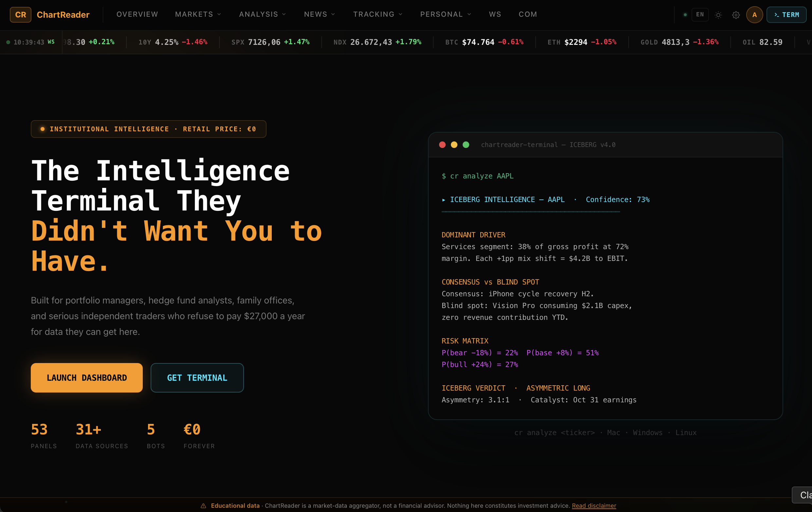The width and height of the screenshot is (812, 512).
Task: Open settings via the gear icon
Action: (736, 15)
